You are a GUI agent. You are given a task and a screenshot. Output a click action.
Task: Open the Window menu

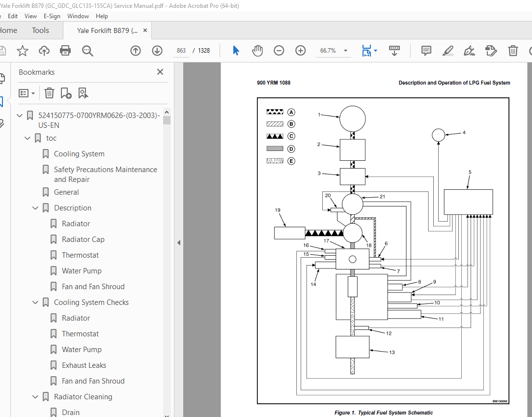[x=78, y=16]
